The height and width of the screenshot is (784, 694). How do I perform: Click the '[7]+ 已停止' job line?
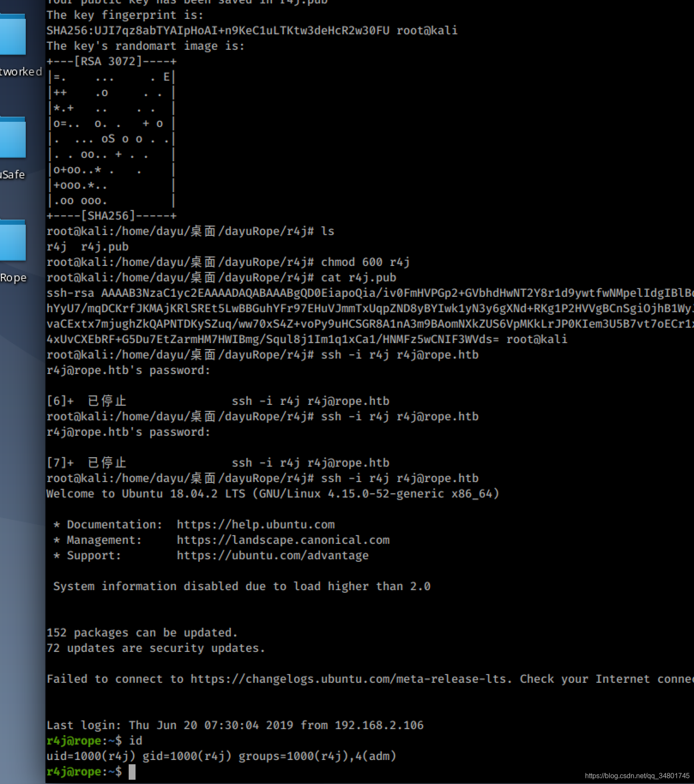[218, 463]
